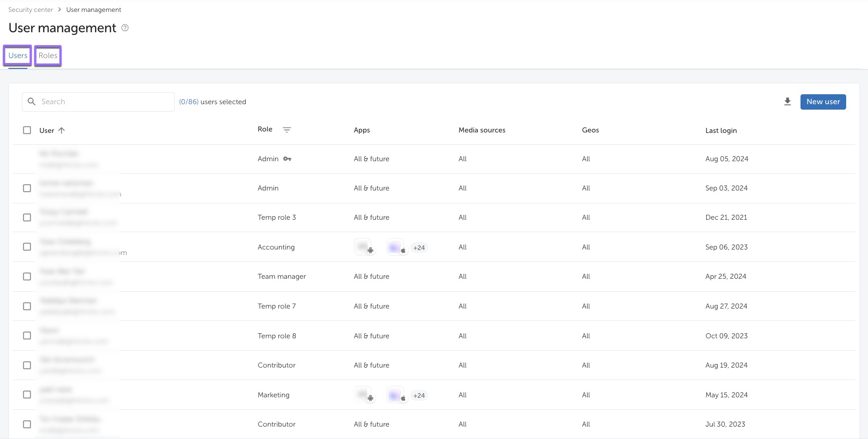Click the key icon next to Admin role
Viewport: 868px width, 439px height.
tap(287, 159)
